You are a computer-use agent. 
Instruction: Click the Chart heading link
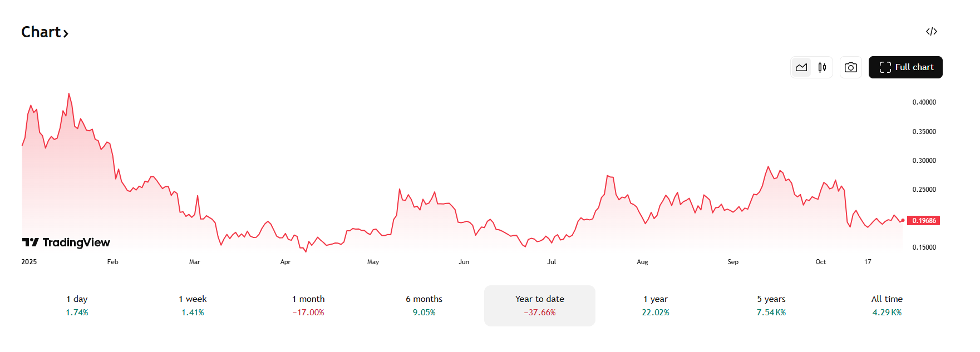pyautogui.click(x=42, y=32)
